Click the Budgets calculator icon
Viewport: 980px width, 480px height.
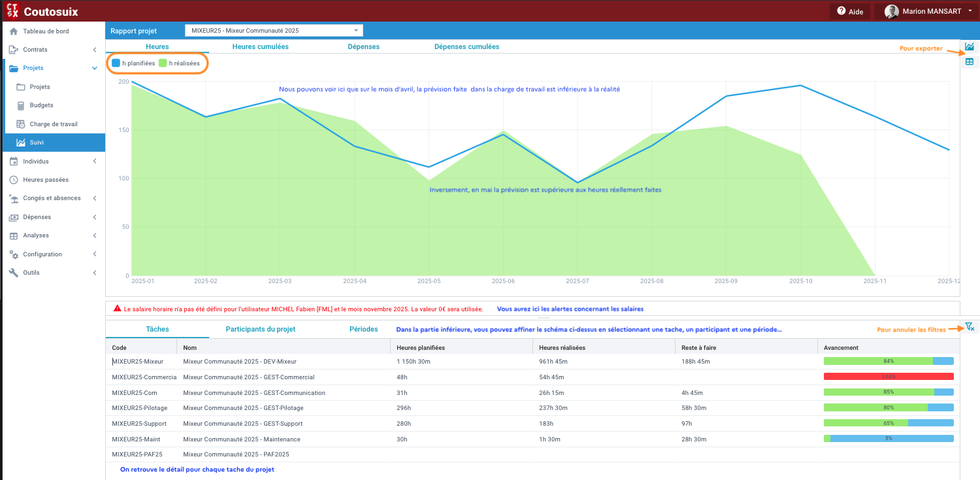[x=20, y=105]
